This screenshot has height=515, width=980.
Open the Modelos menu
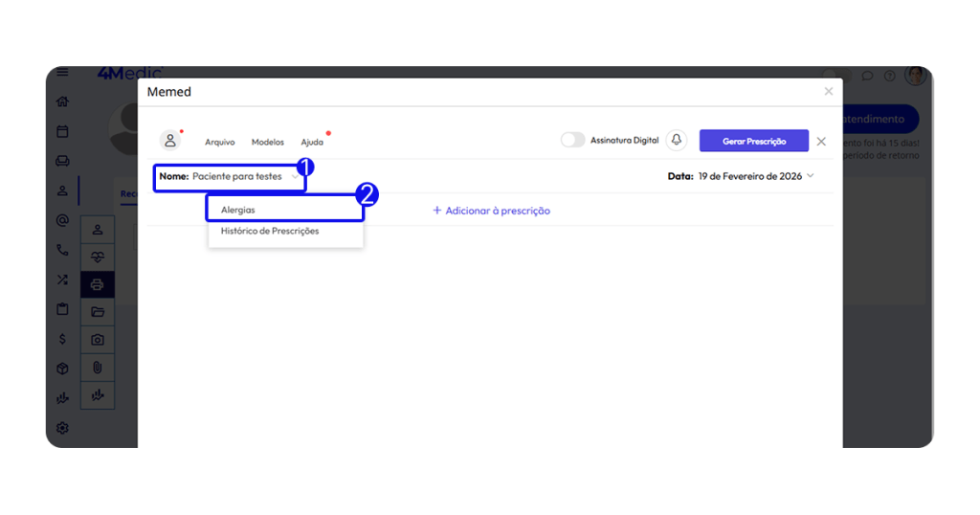(x=268, y=142)
